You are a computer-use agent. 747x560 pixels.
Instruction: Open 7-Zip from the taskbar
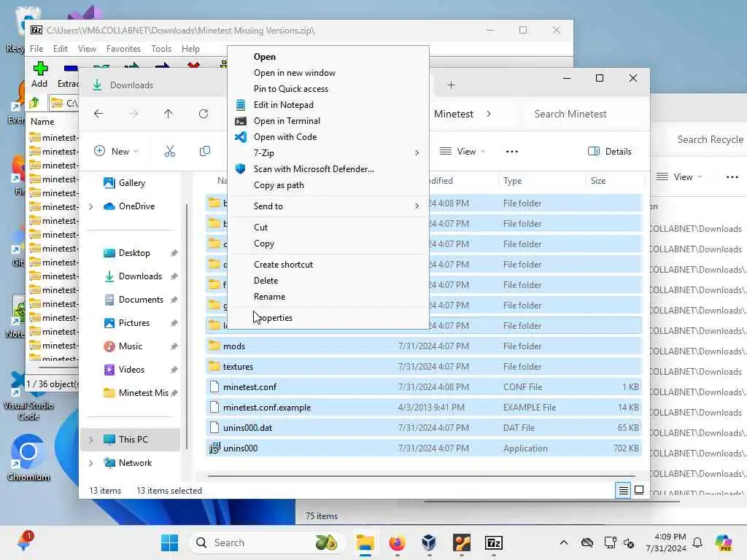tap(494, 542)
